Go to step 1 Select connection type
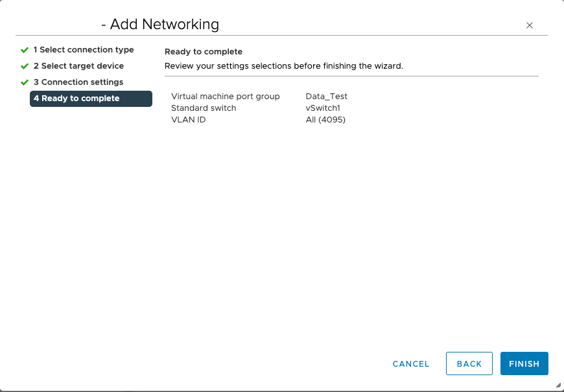The height and width of the screenshot is (392, 564). click(84, 50)
